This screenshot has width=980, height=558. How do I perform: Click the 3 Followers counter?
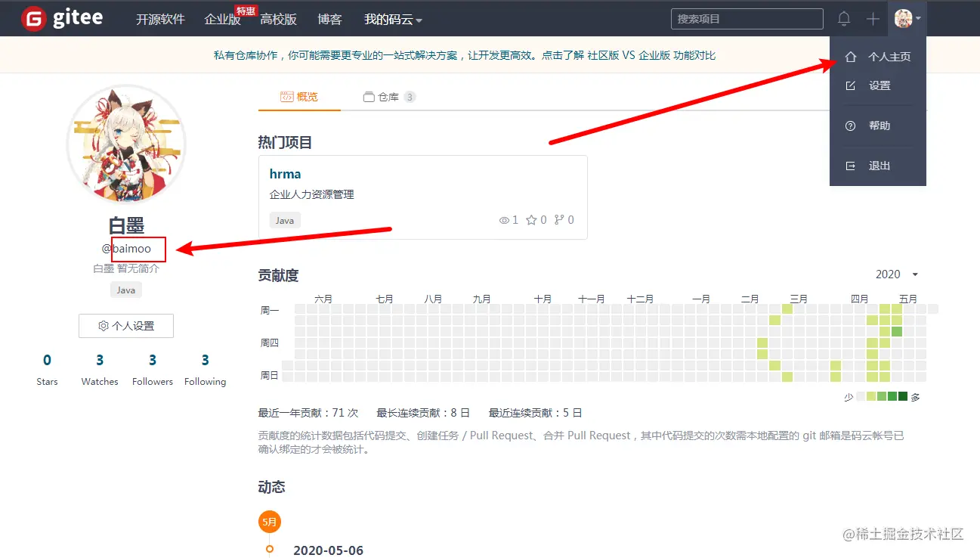pyautogui.click(x=152, y=369)
